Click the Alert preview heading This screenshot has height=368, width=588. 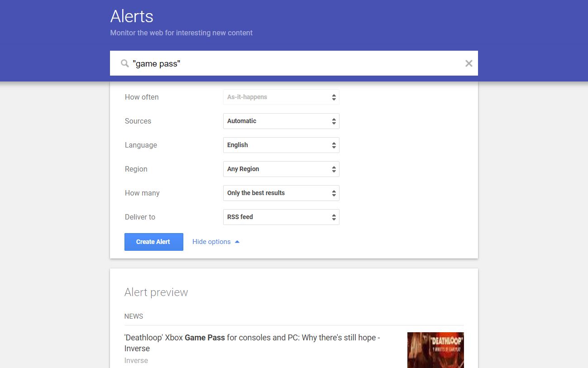click(x=156, y=292)
